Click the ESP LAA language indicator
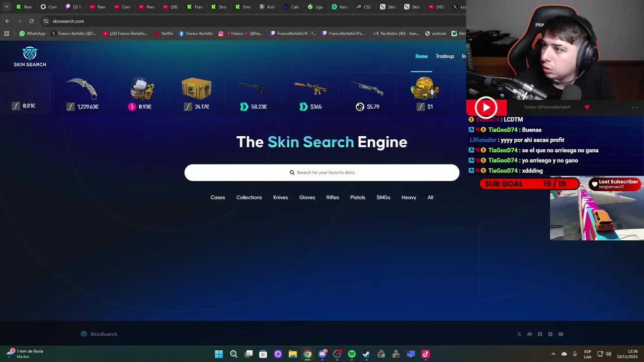644x362 pixels. pyautogui.click(x=588, y=354)
